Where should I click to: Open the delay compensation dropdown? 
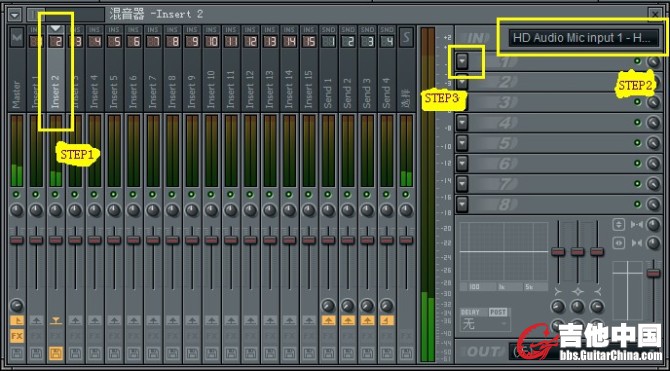click(x=485, y=324)
